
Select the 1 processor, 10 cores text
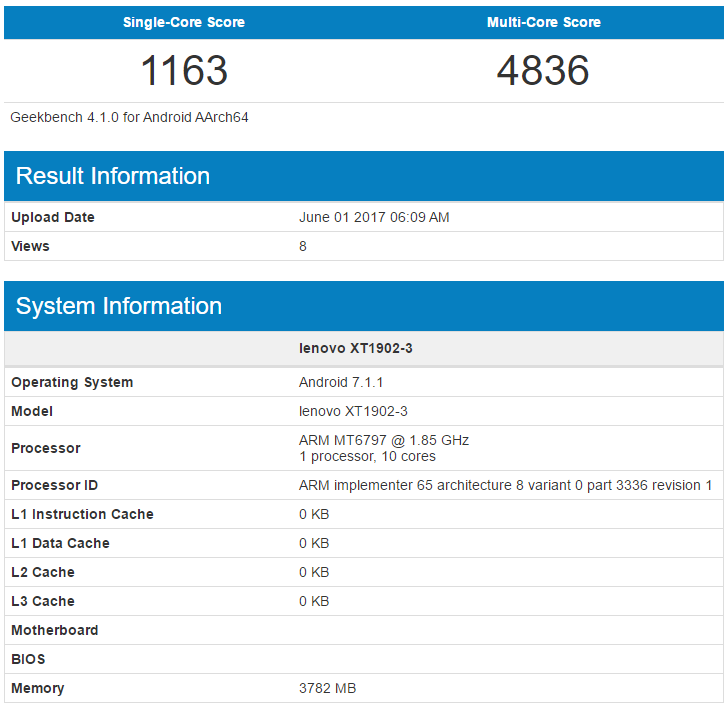(x=367, y=456)
